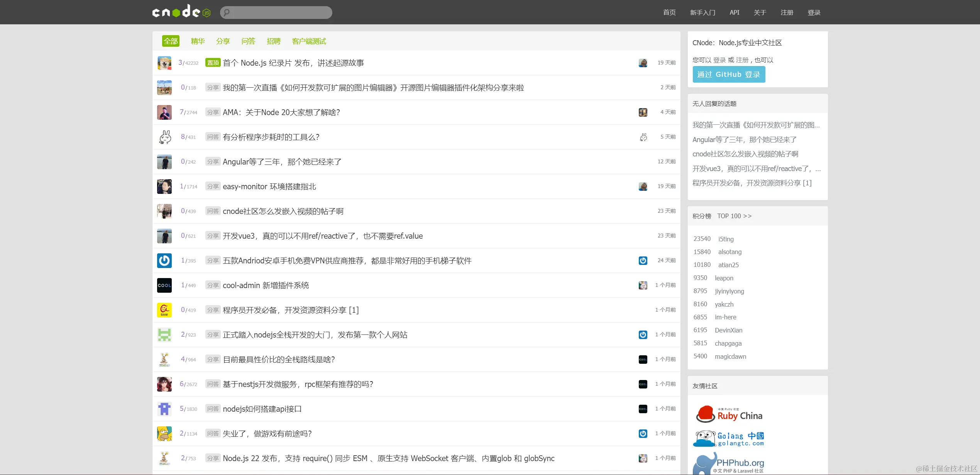The image size is (980, 475).
Task: Select the 招聘 tab
Action: coord(273,41)
